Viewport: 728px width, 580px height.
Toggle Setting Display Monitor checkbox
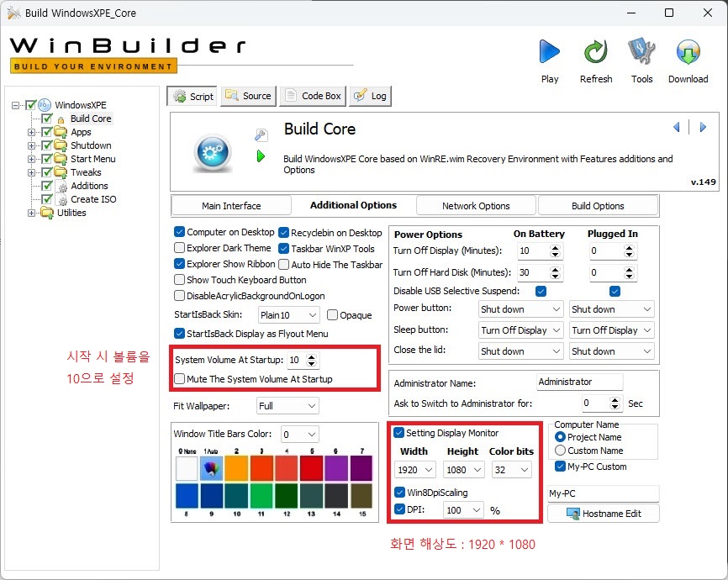(398, 432)
